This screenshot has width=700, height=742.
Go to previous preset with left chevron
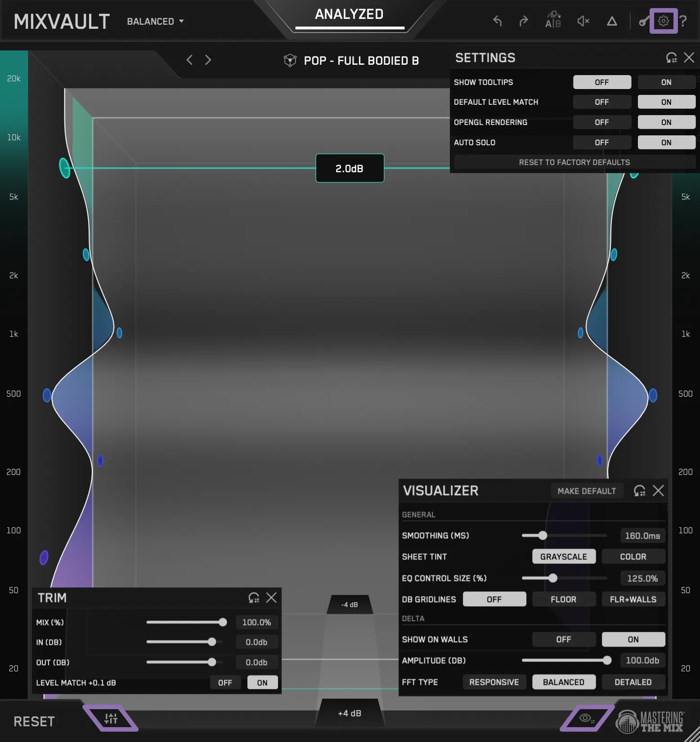click(189, 60)
